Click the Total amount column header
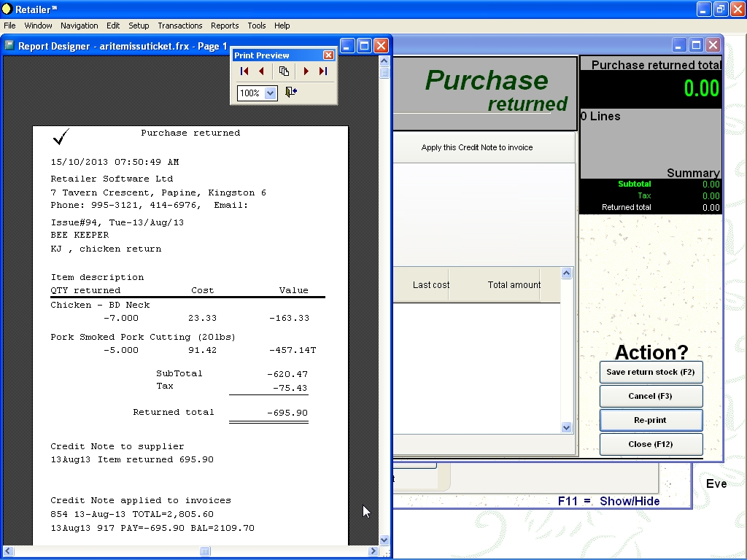 (514, 285)
